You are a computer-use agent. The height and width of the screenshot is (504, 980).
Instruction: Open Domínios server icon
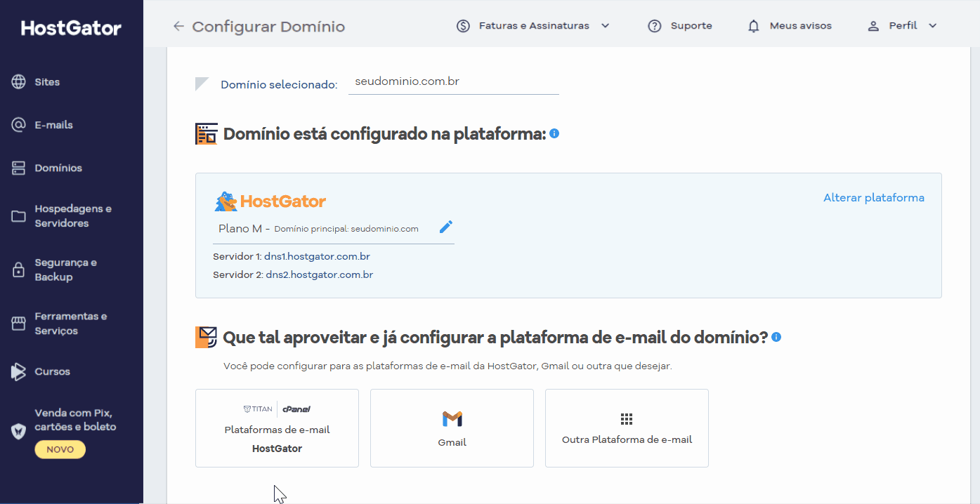19,168
